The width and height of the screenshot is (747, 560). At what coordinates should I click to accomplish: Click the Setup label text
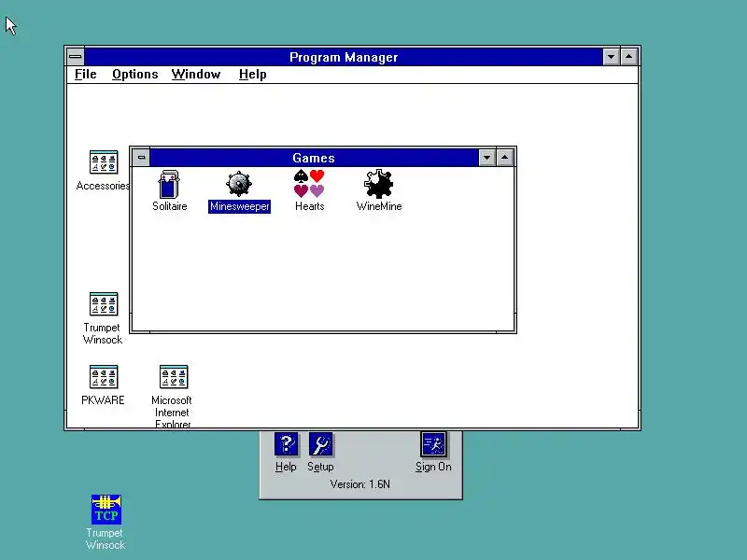(x=320, y=467)
